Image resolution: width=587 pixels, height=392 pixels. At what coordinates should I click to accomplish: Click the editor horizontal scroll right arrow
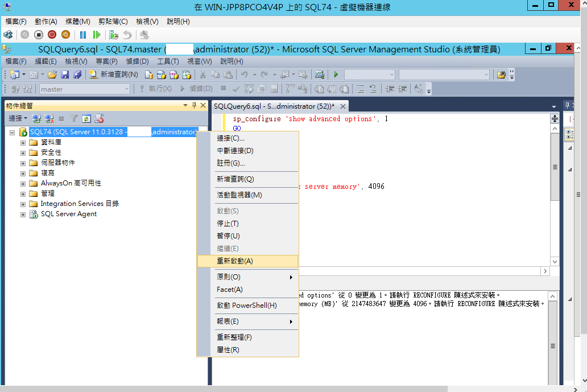545,271
